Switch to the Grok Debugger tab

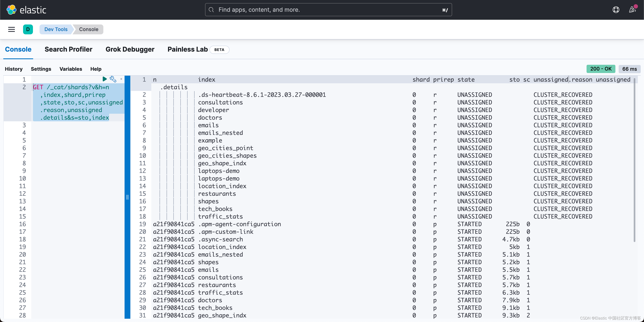click(x=129, y=49)
